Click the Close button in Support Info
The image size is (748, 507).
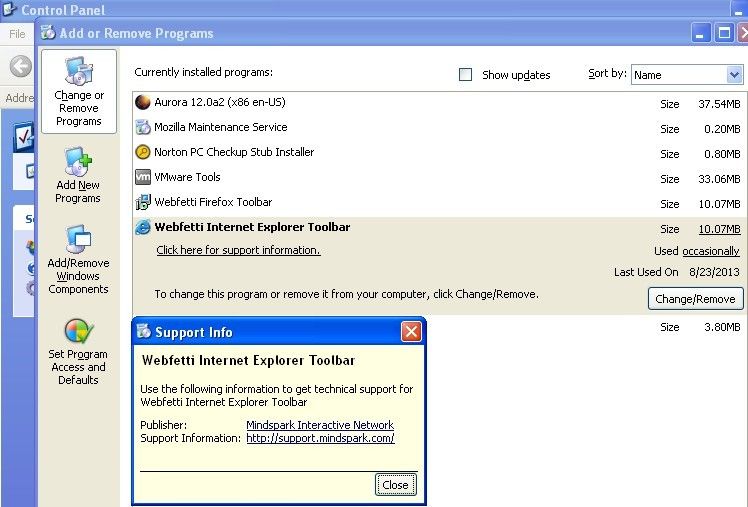click(395, 485)
